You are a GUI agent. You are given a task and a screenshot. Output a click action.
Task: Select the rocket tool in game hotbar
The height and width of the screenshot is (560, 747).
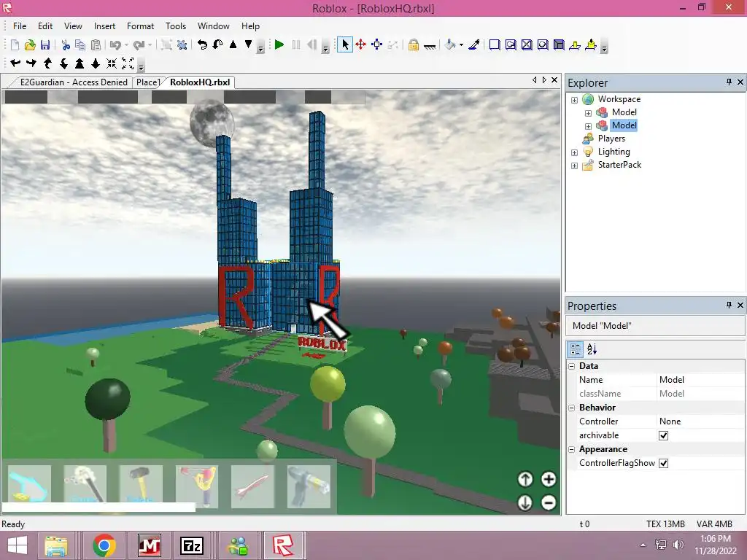252,486
